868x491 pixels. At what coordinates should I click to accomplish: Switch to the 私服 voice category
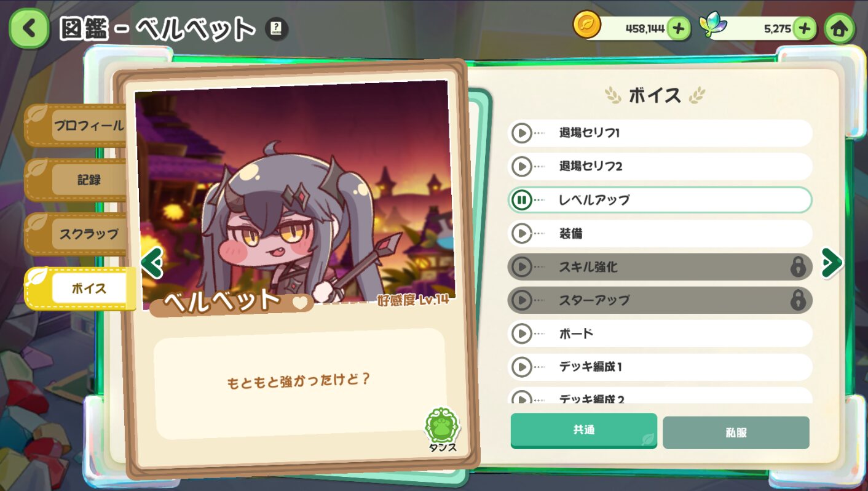point(736,433)
